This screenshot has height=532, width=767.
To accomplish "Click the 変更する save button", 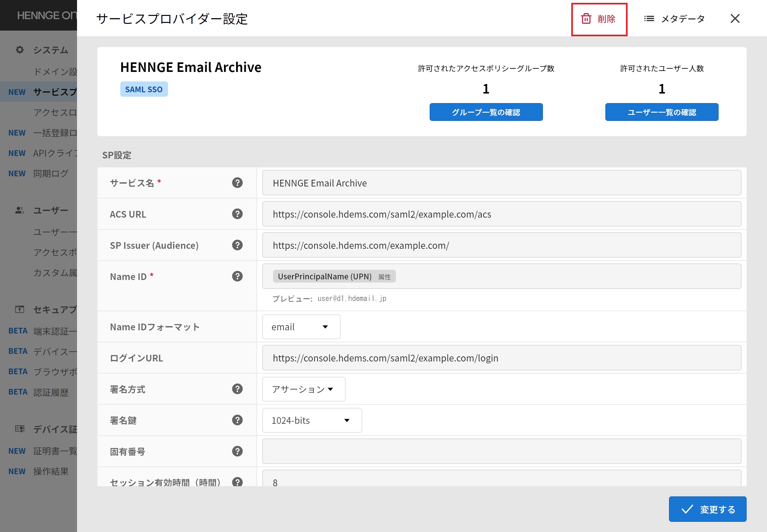I will [707, 509].
